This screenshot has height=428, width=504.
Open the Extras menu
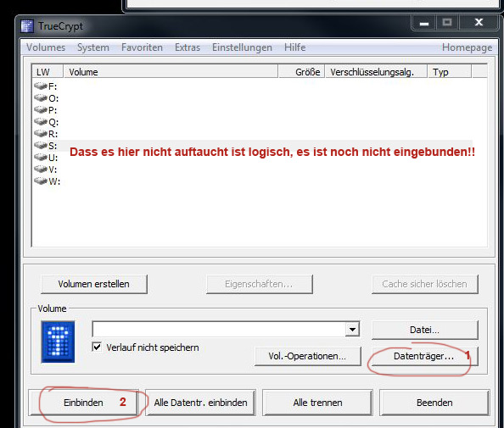(x=188, y=47)
